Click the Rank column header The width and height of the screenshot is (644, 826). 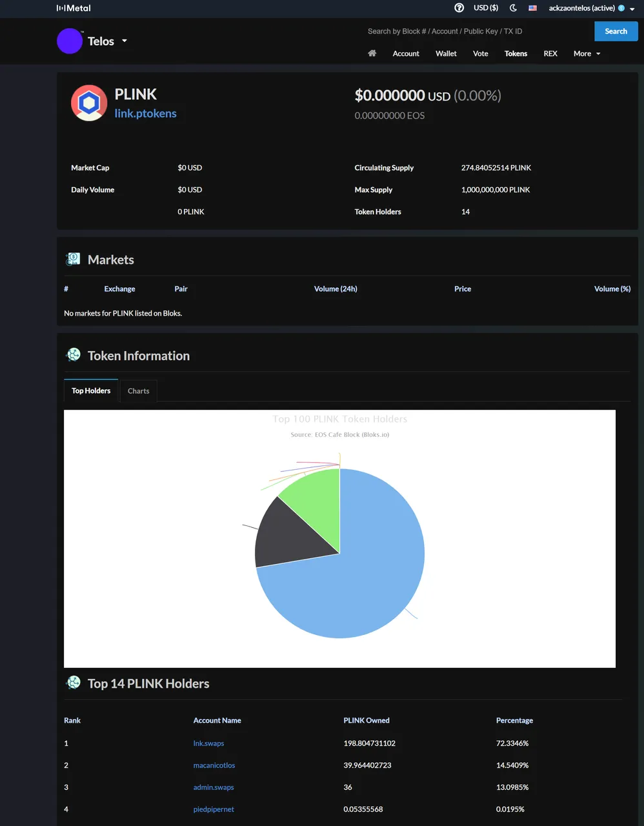(x=72, y=721)
